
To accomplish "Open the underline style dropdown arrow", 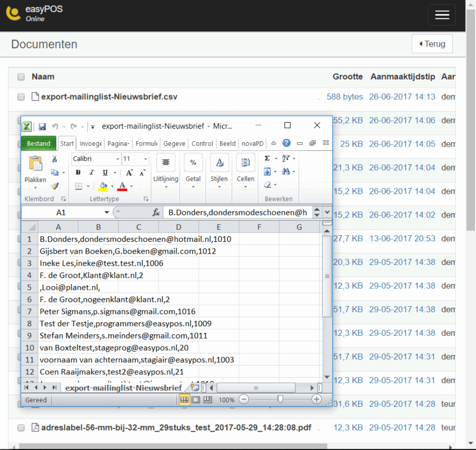I will pyautogui.click(x=115, y=173).
